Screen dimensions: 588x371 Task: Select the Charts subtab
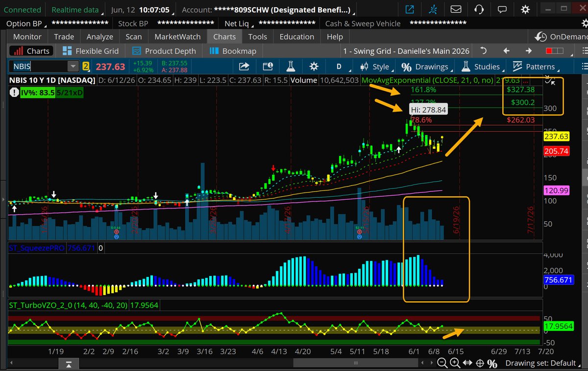[x=31, y=51]
